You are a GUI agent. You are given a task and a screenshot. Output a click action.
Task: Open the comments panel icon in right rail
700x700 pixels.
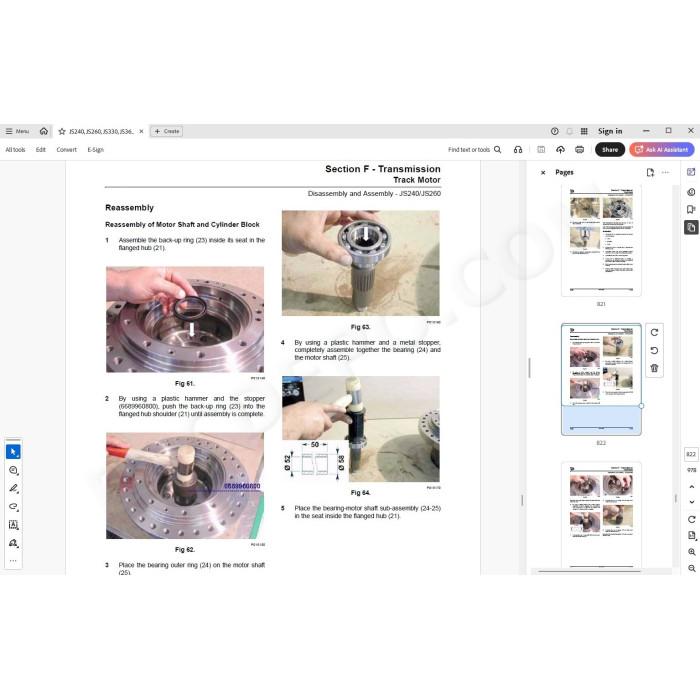point(691,192)
